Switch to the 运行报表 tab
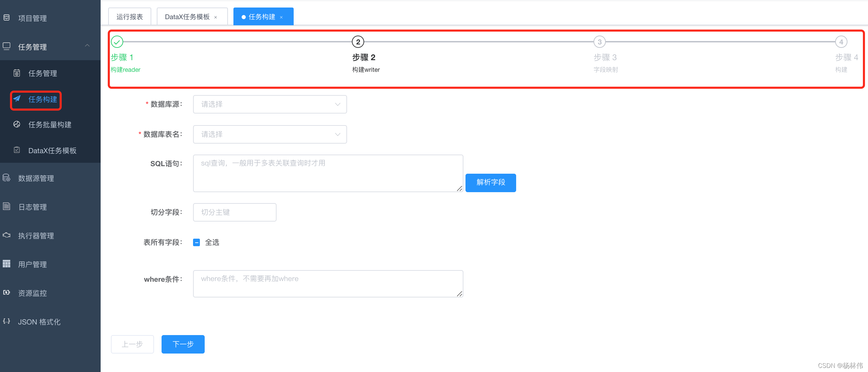 (x=130, y=17)
